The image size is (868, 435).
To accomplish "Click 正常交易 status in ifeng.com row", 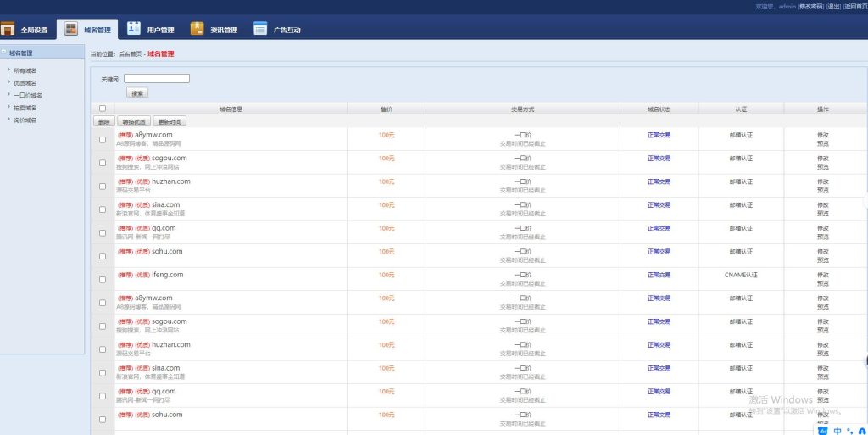I will pos(659,275).
